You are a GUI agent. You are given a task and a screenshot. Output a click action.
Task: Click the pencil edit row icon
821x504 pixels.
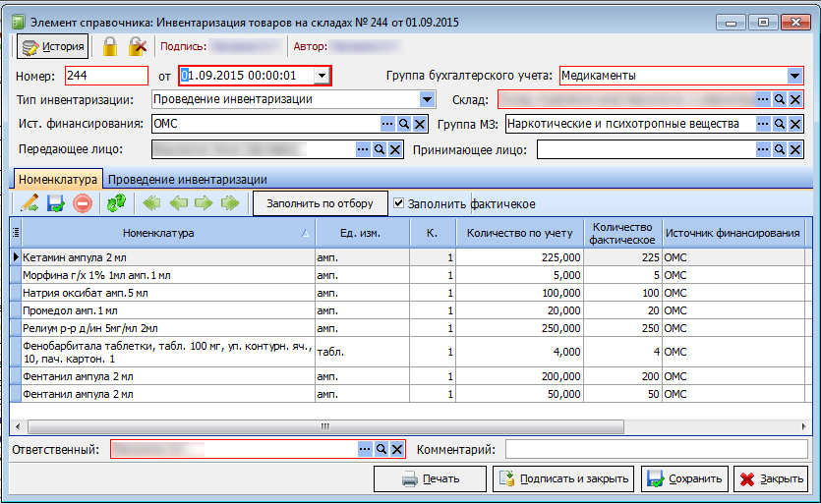[29, 203]
